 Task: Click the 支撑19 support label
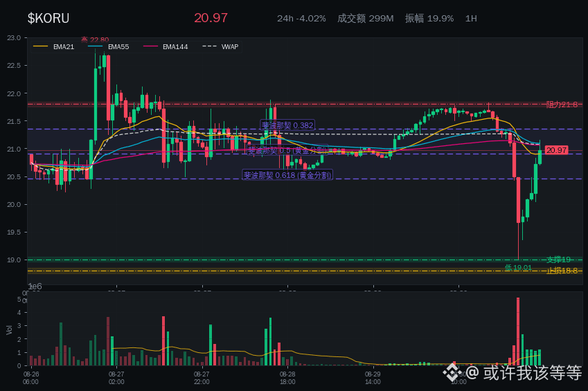pyautogui.click(x=558, y=260)
